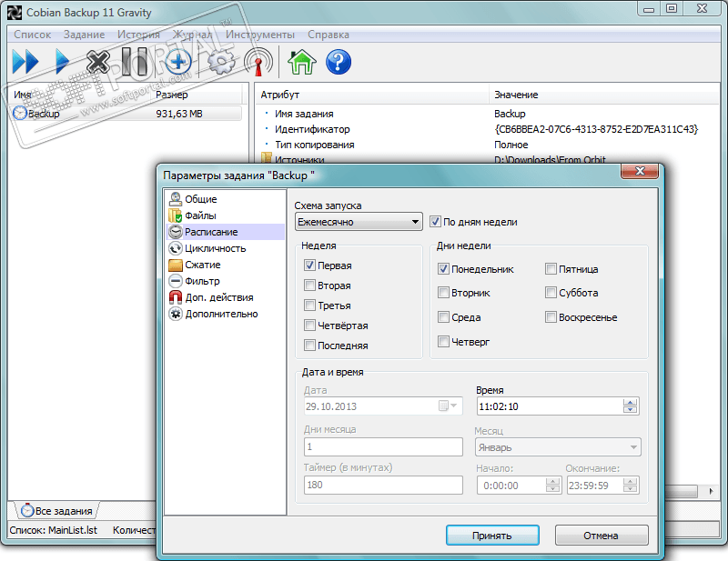Click the Дни месяца input field
This screenshot has height=561, width=728.
pyautogui.click(x=383, y=446)
